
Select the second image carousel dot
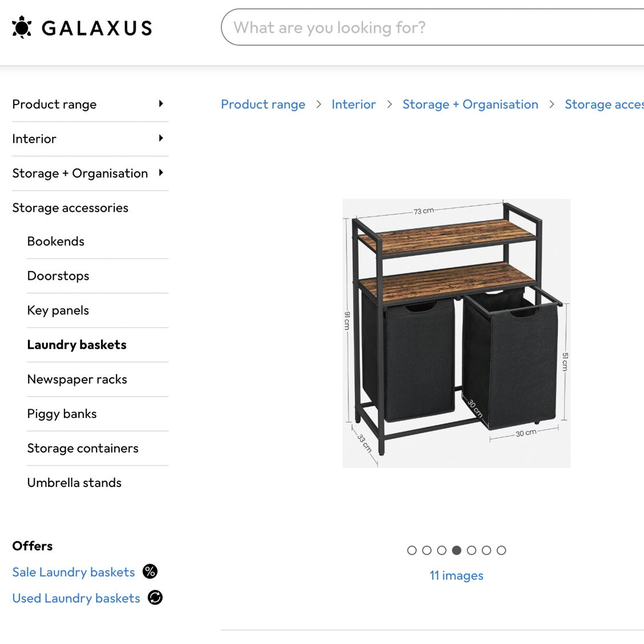426,550
